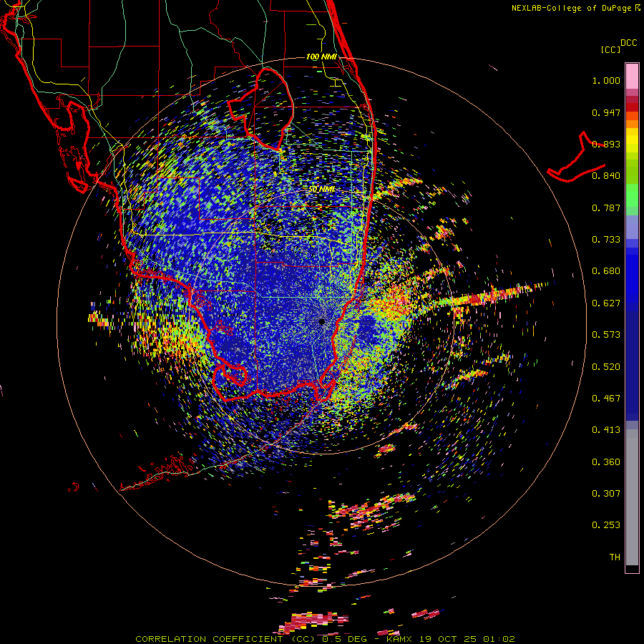Click the 50 NMI range ring label
The image size is (644, 644).
pos(321,190)
